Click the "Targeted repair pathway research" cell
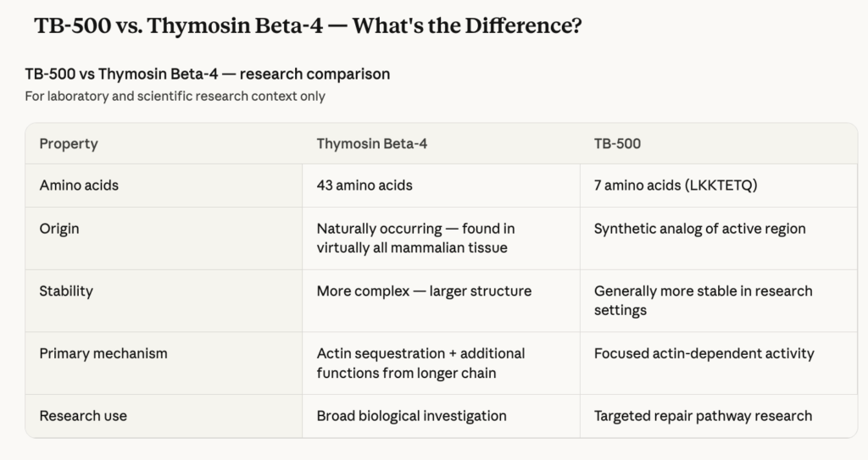Image resolution: width=868 pixels, height=460 pixels. (703, 415)
